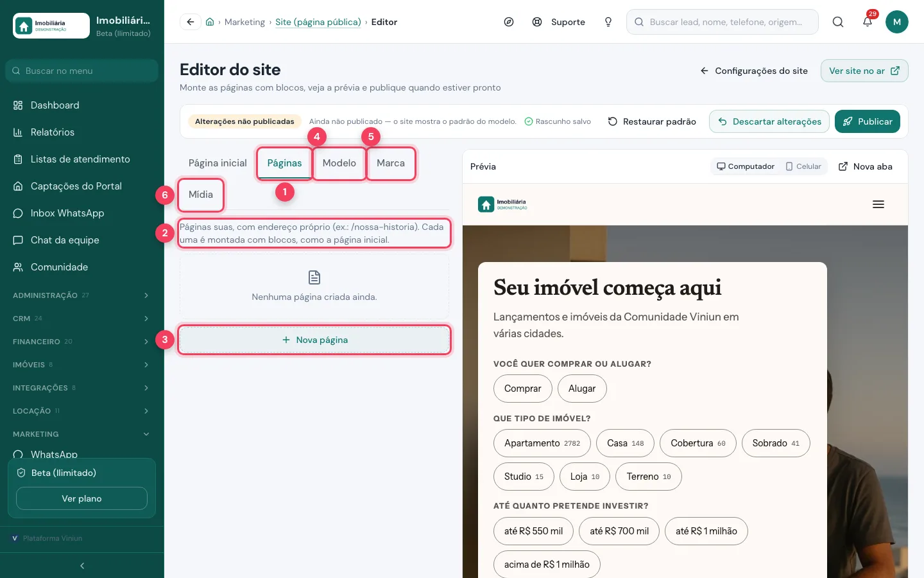The width and height of the screenshot is (924, 578).
Task: Choose Loja 10 property type
Action: coord(585,477)
